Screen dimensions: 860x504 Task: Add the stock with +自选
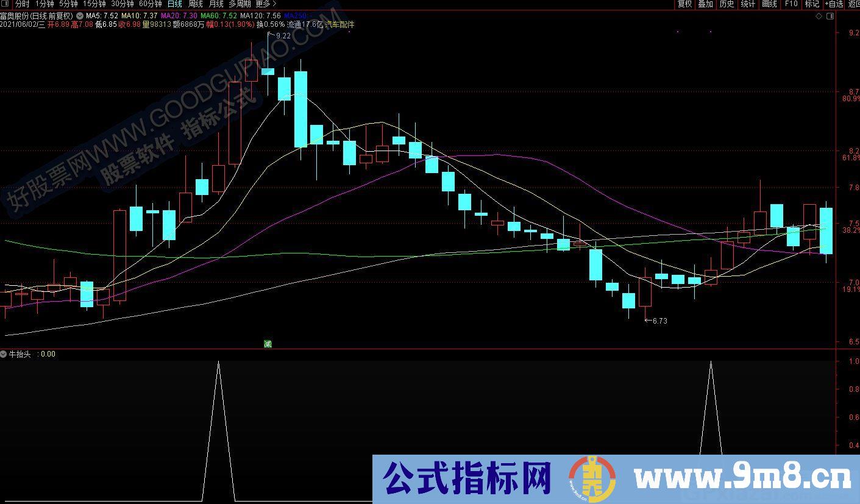(x=833, y=4)
